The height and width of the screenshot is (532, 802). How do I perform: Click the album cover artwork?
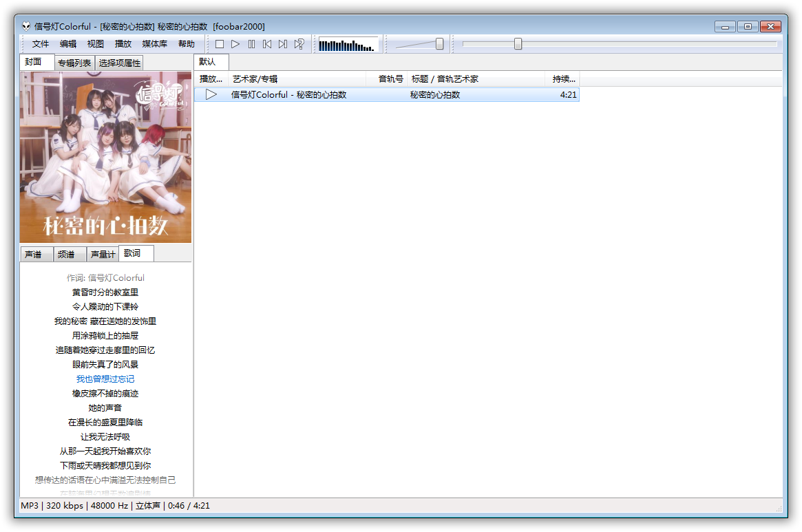tap(105, 157)
